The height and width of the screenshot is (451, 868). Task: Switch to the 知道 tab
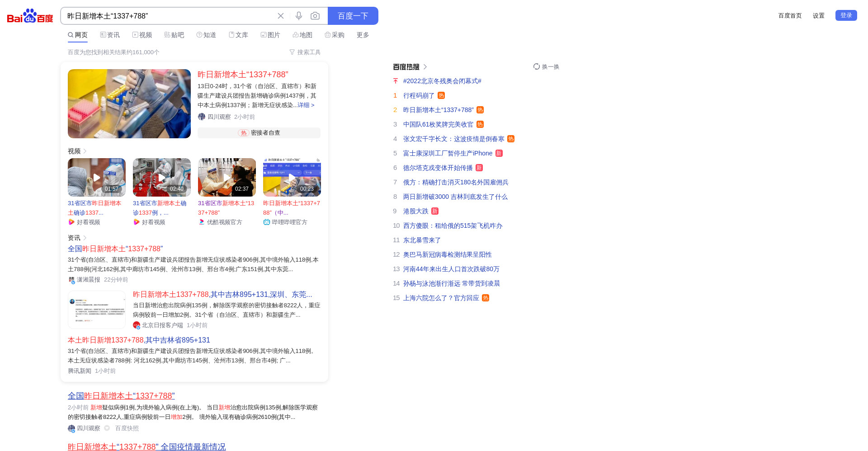pyautogui.click(x=206, y=35)
